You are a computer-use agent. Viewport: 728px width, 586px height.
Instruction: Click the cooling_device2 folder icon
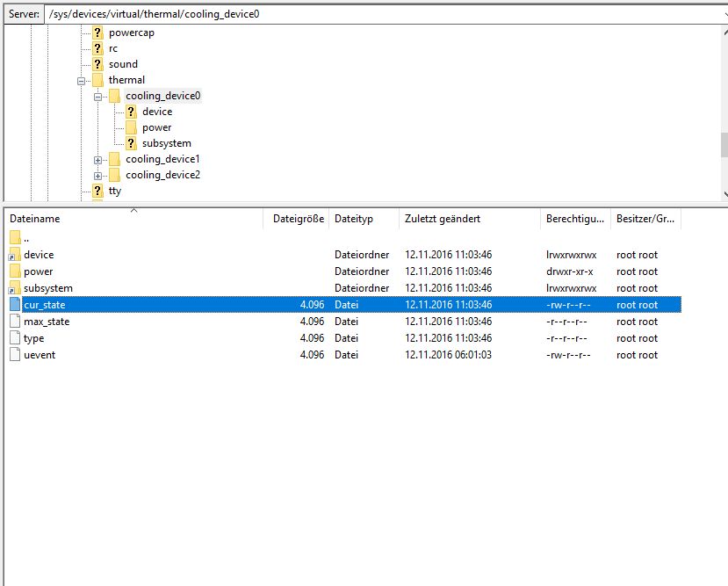114,175
